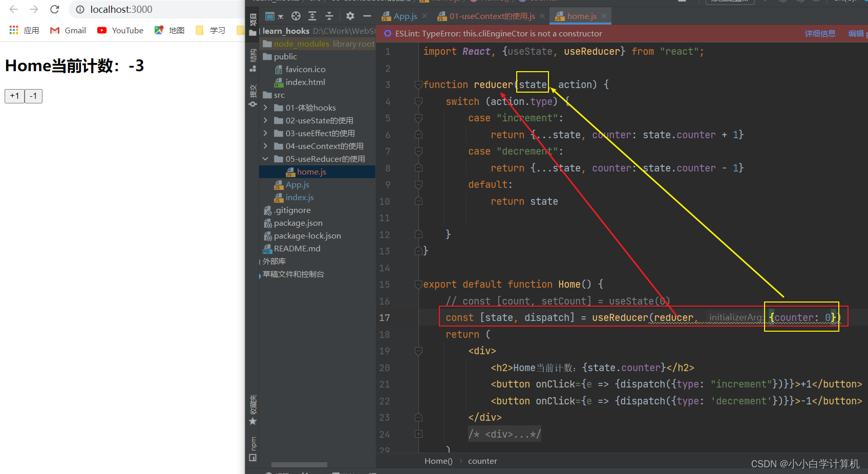Fold the switch block at line 4
The image size is (868, 474).
click(418, 101)
